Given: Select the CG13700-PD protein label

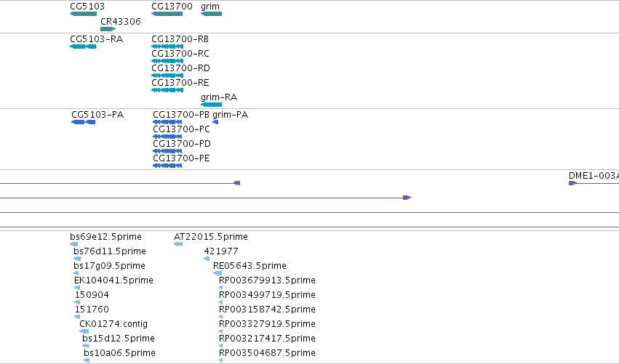Looking at the screenshot, I should coord(182,144).
